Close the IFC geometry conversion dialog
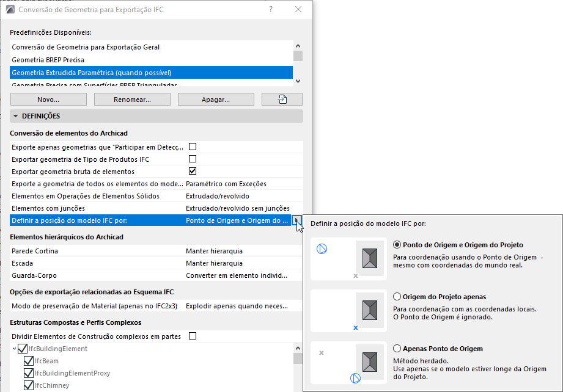Viewport: 563px width, 392px height. [298, 9]
